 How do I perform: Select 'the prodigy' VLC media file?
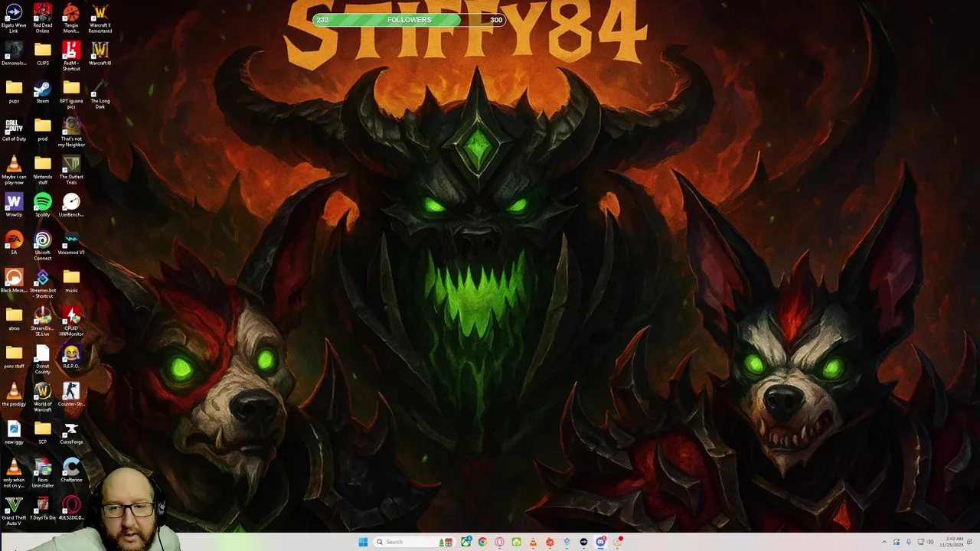[14, 395]
